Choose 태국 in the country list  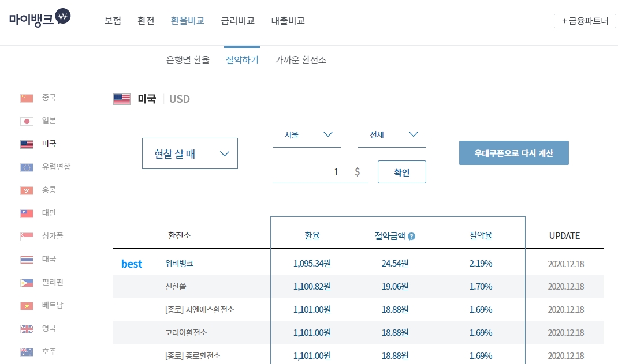[x=49, y=259]
